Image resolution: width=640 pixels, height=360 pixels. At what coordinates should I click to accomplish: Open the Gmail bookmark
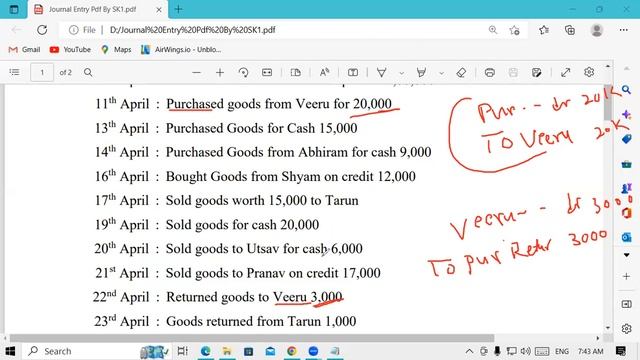pos(24,49)
